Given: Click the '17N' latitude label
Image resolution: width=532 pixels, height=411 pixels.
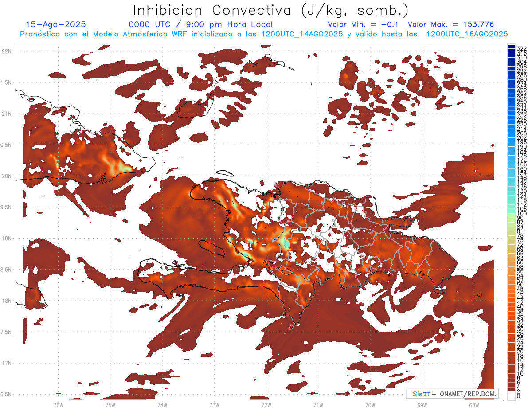Looking at the screenshot, I should pos(7,364).
